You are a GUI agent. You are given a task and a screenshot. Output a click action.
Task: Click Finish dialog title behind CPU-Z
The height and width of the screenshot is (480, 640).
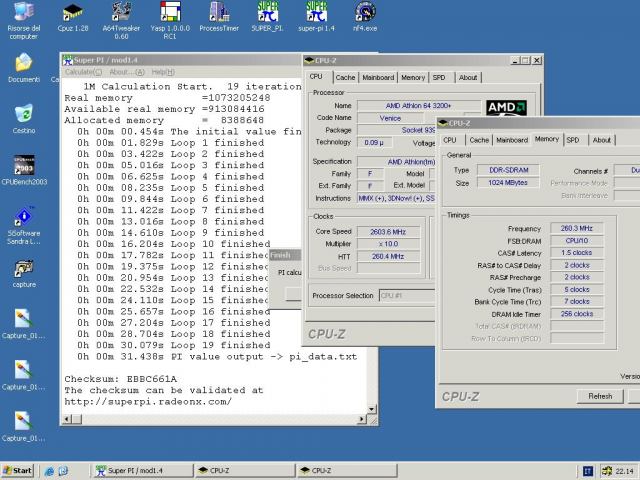(x=285, y=255)
